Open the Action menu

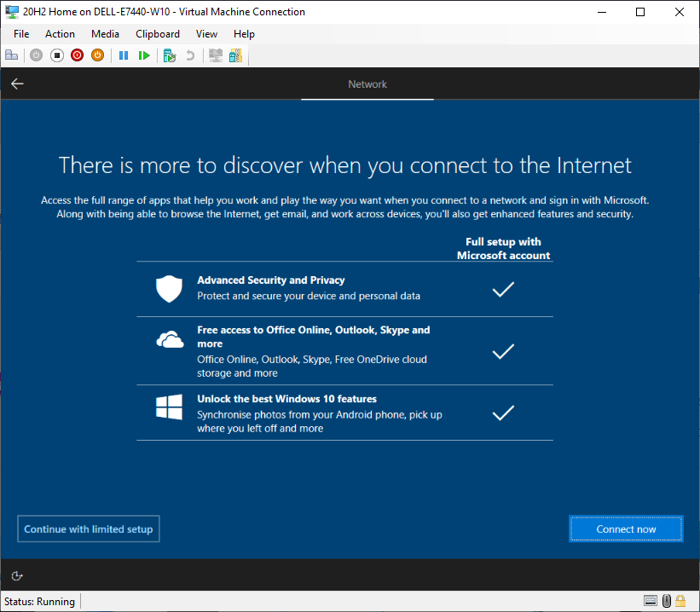[x=60, y=34]
